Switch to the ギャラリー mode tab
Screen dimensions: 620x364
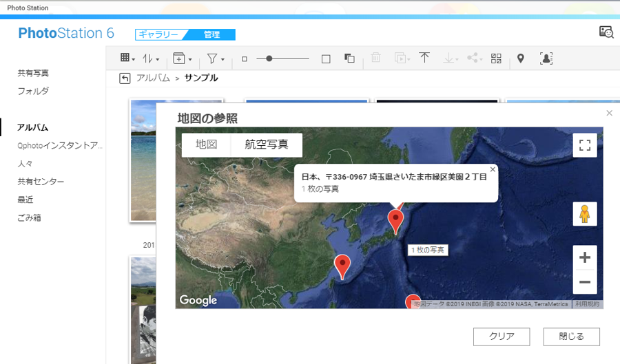pos(159,34)
